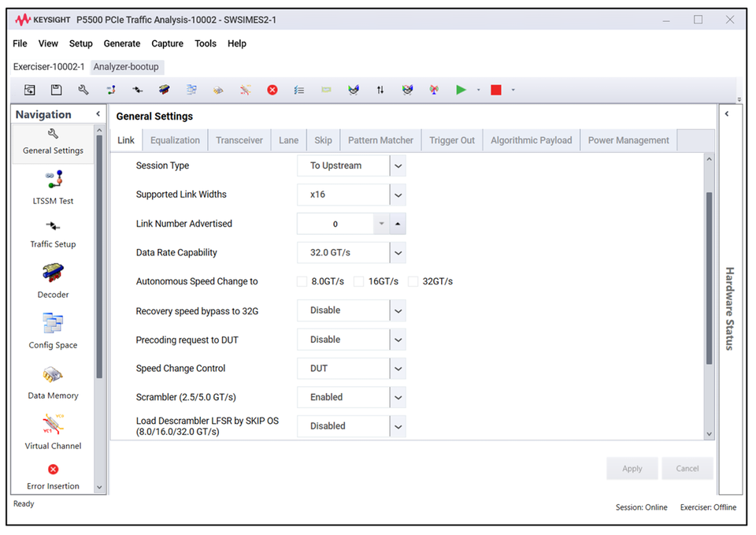Enable 8.0GT/s autonomous speed checkbox
Screen dimensions: 756x535
pos(302,281)
